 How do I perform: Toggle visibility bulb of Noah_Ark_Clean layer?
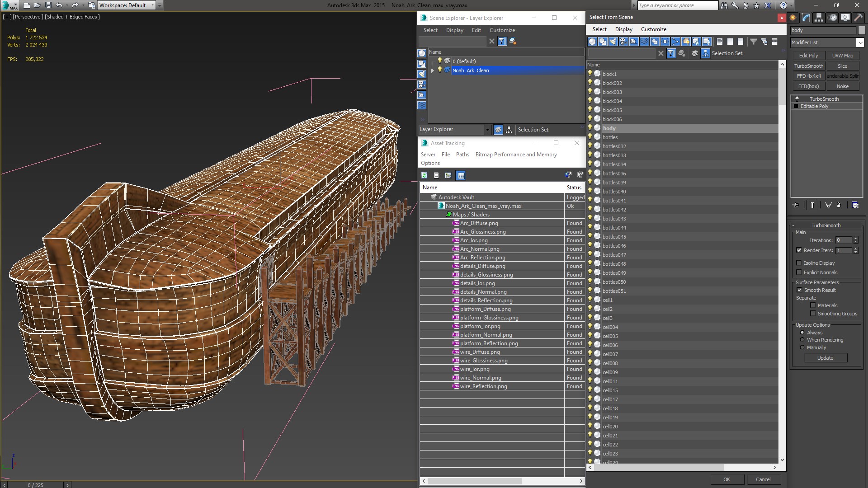(439, 70)
